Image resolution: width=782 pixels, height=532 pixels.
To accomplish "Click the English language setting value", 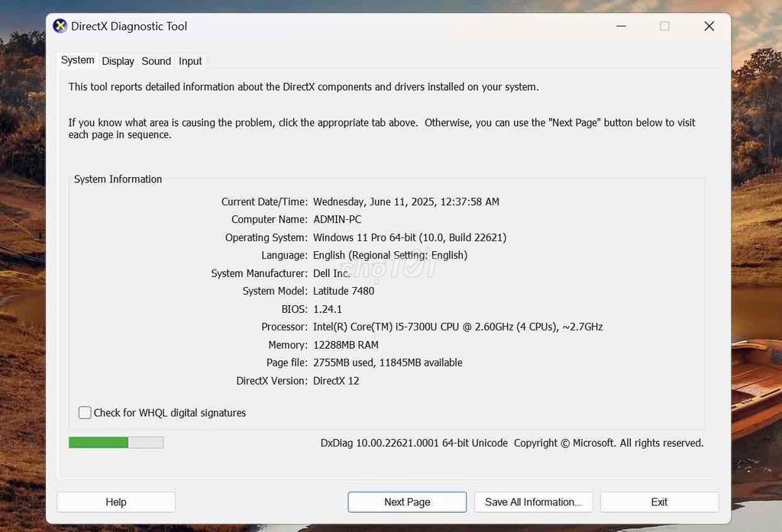I will [x=390, y=255].
